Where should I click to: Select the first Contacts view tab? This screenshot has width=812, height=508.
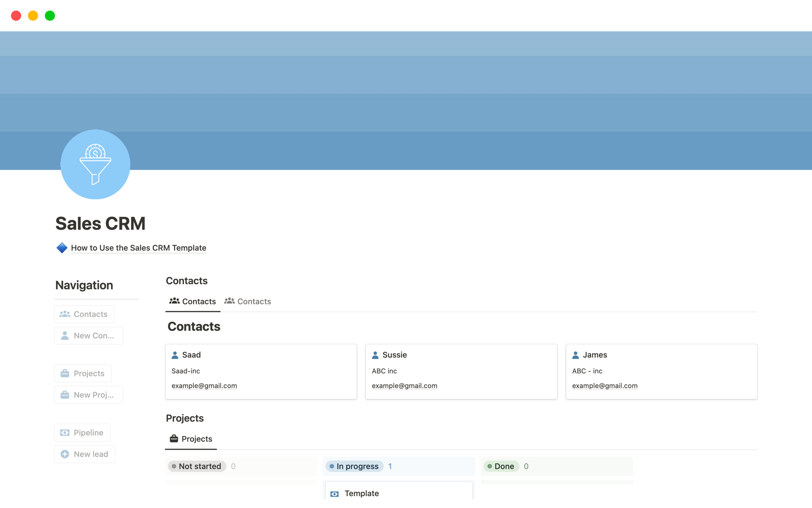click(x=193, y=301)
